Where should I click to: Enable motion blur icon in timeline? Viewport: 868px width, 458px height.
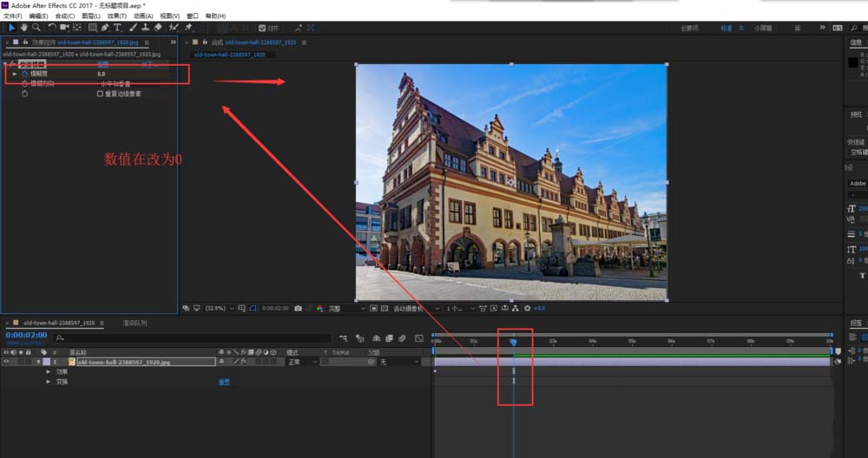403,338
